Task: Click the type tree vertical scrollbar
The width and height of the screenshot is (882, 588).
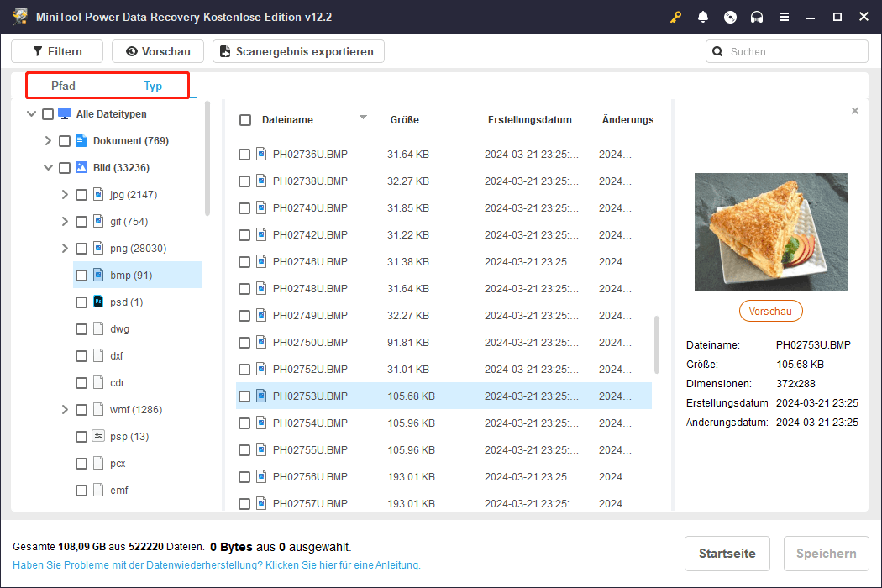Action: click(207, 159)
